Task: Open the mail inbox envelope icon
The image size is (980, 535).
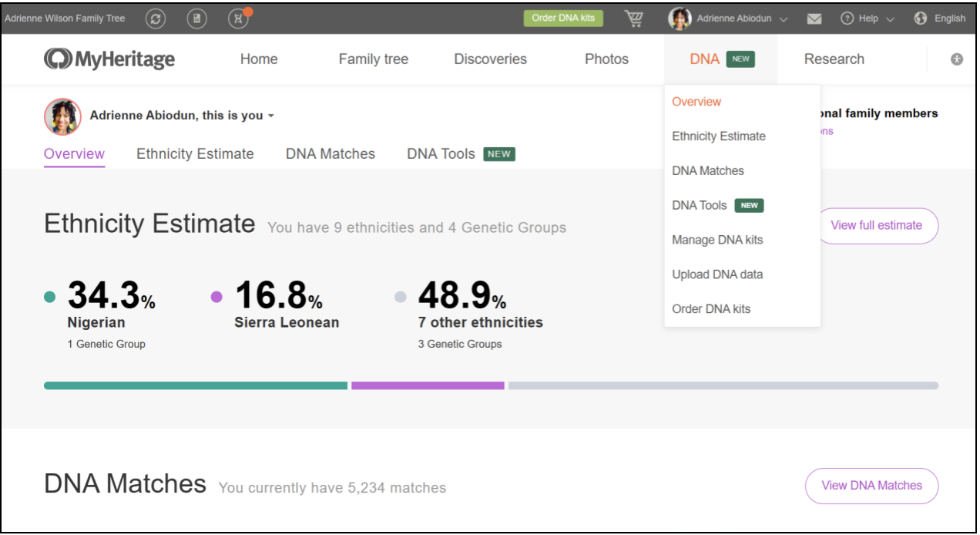Action: (814, 19)
